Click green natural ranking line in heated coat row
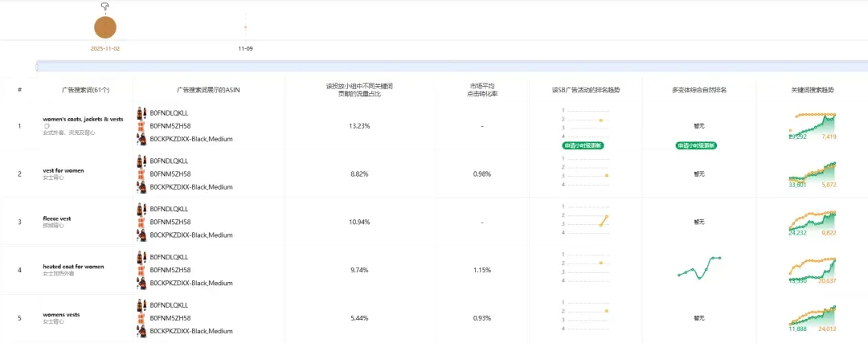This screenshot has width=868, height=343. [699, 267]
